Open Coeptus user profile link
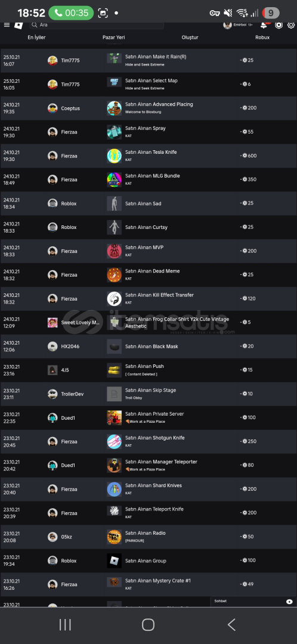 (70, 109)
